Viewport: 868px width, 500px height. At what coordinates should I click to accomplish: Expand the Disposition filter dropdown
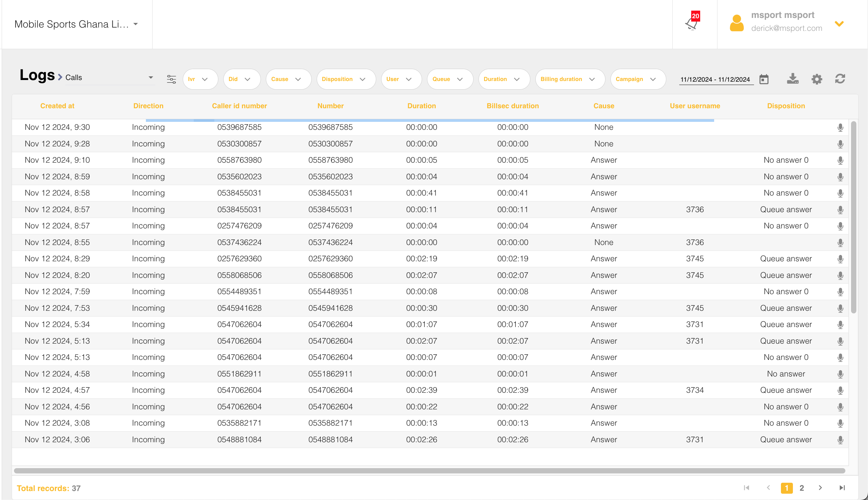[x=346, y=79]
